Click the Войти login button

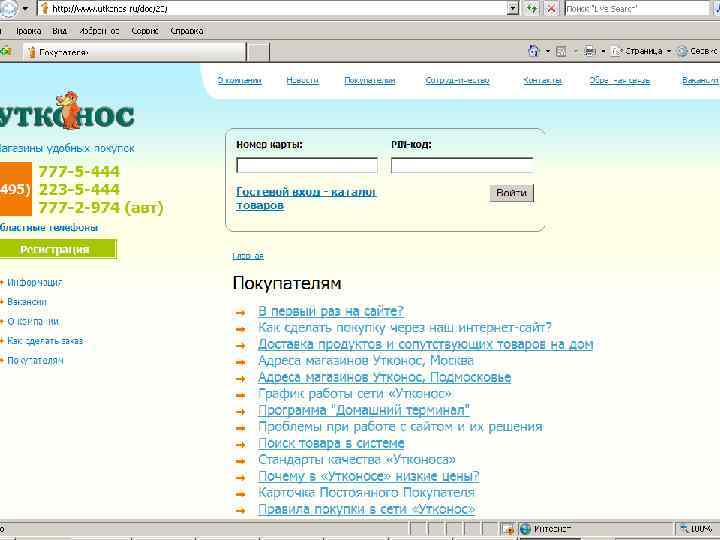(x=512, y=193)
